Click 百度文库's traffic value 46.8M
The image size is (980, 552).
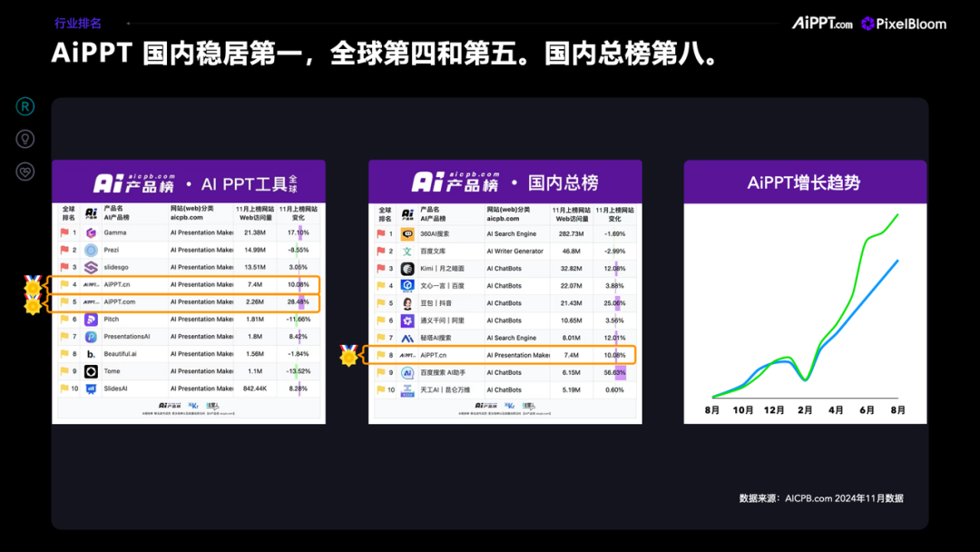point(572,251)
